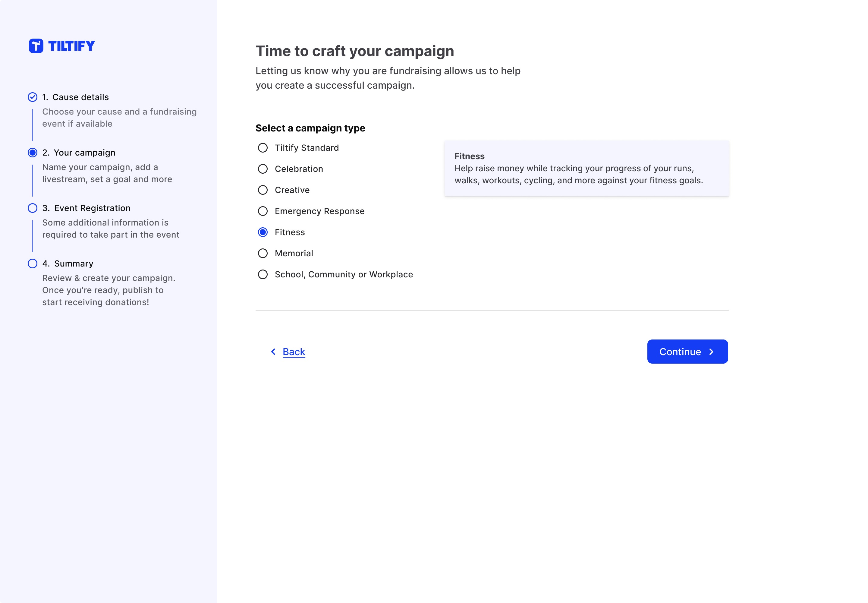
Task: Choose the Memorial radio option
Action: [263, 254]
